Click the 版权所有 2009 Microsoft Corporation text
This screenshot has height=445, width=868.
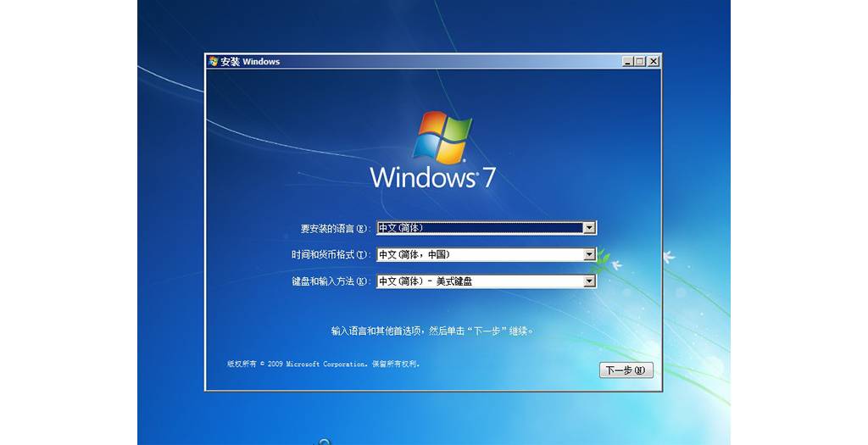coord(324,364)
